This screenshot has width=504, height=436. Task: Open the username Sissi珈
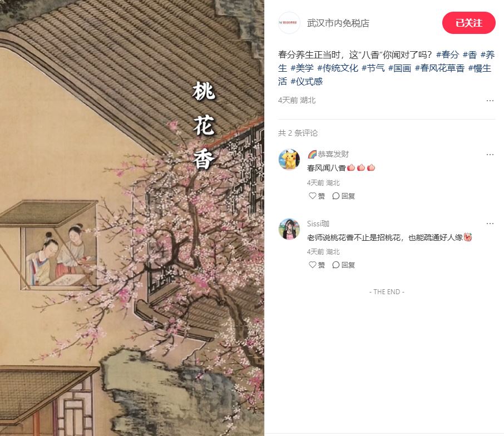[318, 224]
